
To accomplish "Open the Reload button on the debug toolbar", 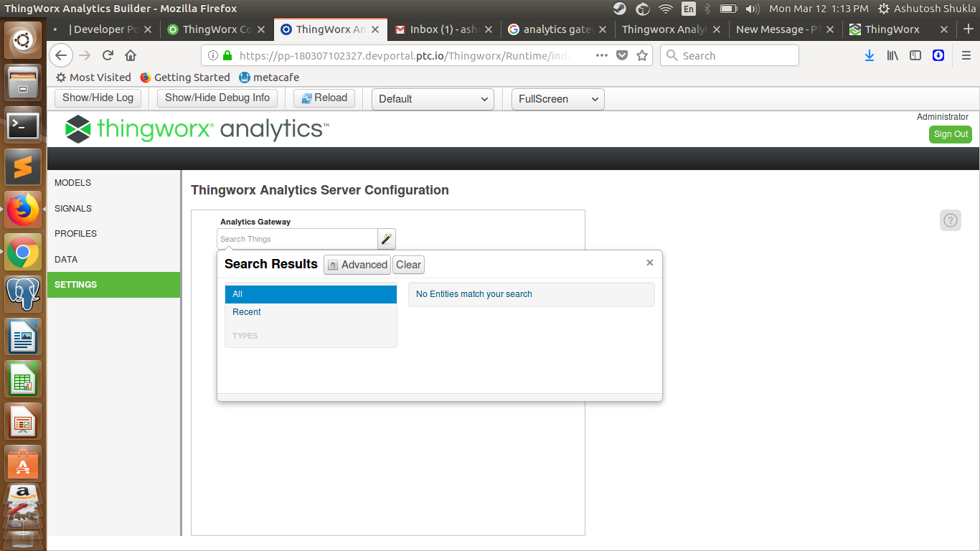I will point(324,98).
